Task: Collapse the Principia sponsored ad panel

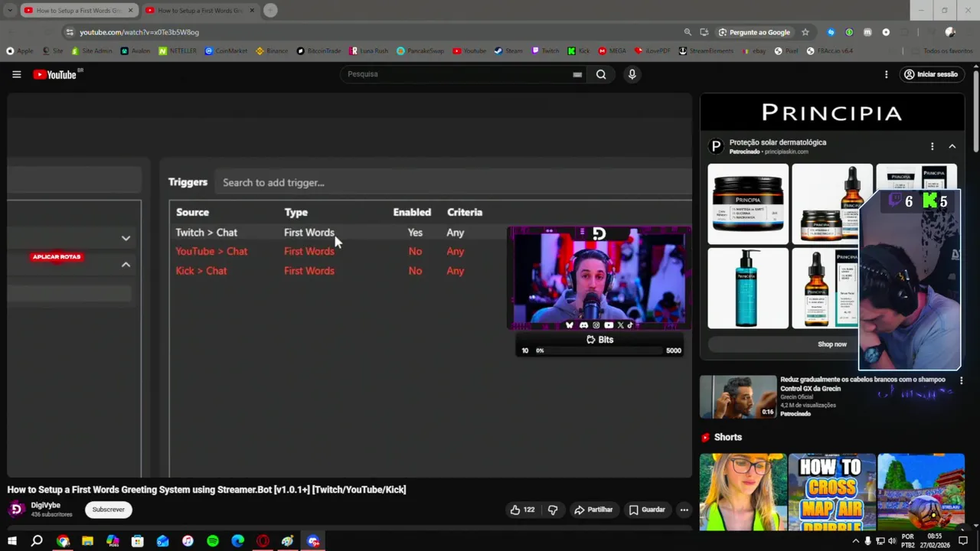Action: (952, 146)
